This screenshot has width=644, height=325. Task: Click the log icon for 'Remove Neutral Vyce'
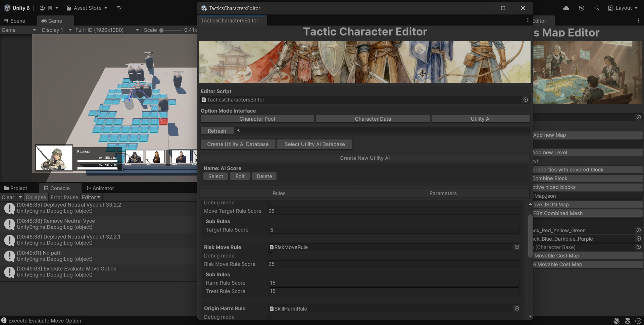pyautogui.click(x=9, y=224)
